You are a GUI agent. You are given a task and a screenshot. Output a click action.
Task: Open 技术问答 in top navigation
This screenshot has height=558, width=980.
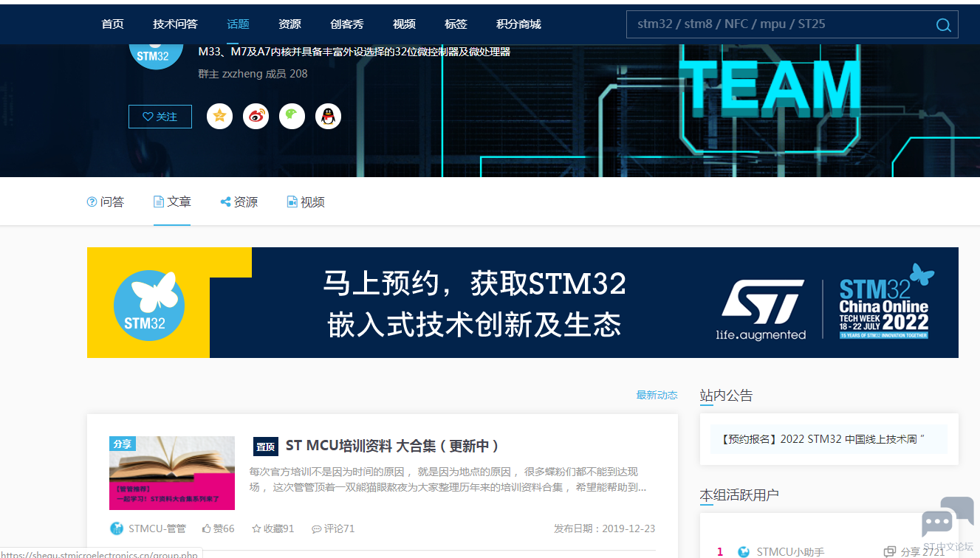[x=175, y=24]
